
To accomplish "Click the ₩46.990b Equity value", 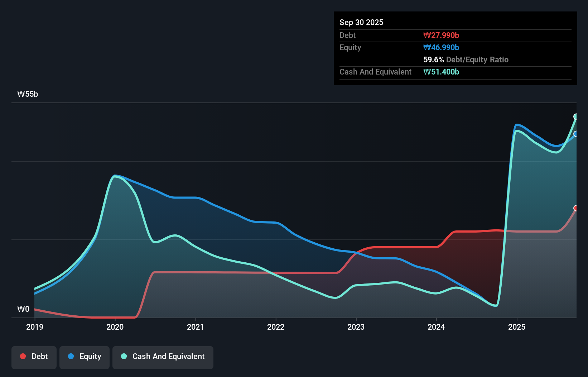I will point(441,47).
